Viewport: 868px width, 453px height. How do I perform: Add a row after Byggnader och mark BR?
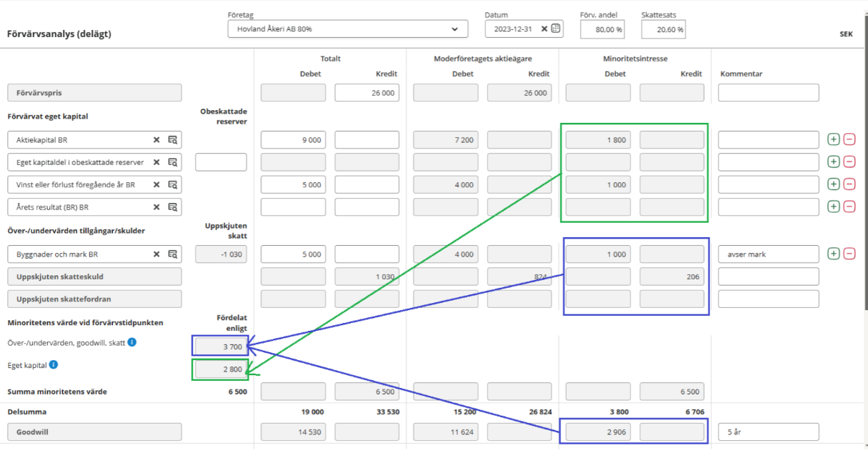834,254
